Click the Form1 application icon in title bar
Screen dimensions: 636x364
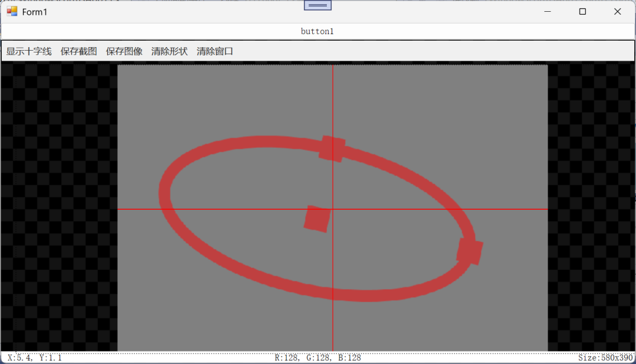[x=12, y=11]
